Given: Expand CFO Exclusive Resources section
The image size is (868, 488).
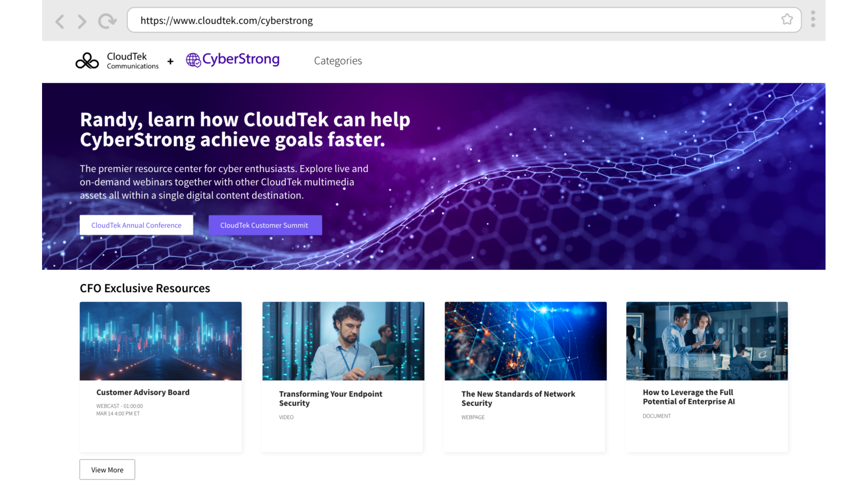Looking at the screenshot, I should tap(107, 470).
